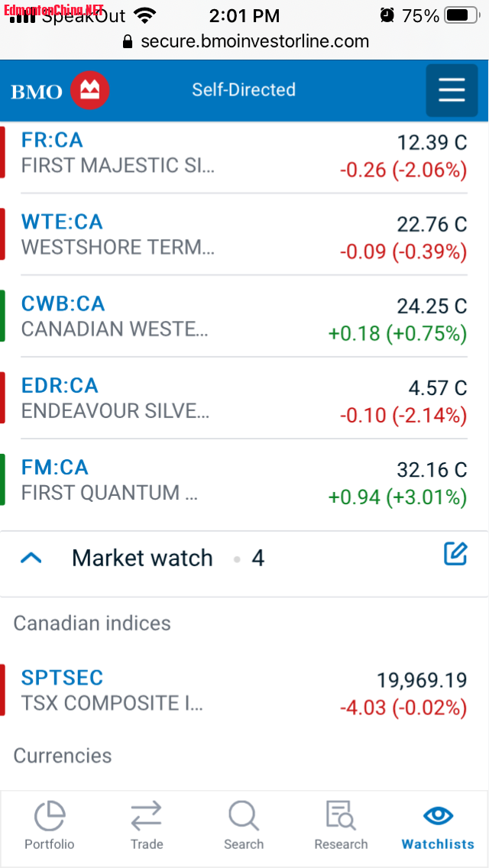The height and width of the screenshot is (868, 489).
Task: Select the CWB:CA Canadian Western row
Action: pos(244,316)
